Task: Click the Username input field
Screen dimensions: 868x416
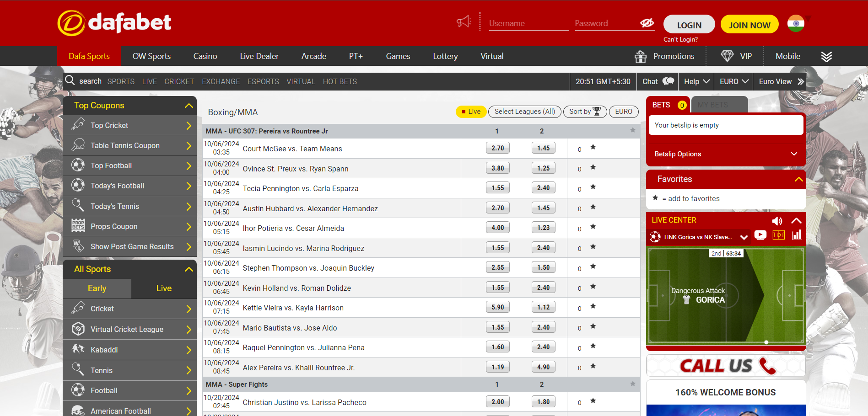Action: point(529,23)
